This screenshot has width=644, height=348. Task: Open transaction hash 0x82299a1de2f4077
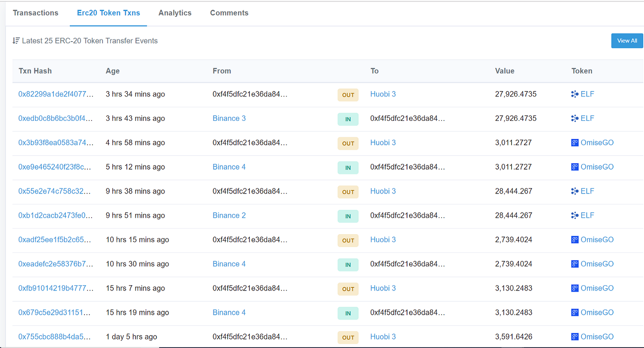tap(56, 94)
